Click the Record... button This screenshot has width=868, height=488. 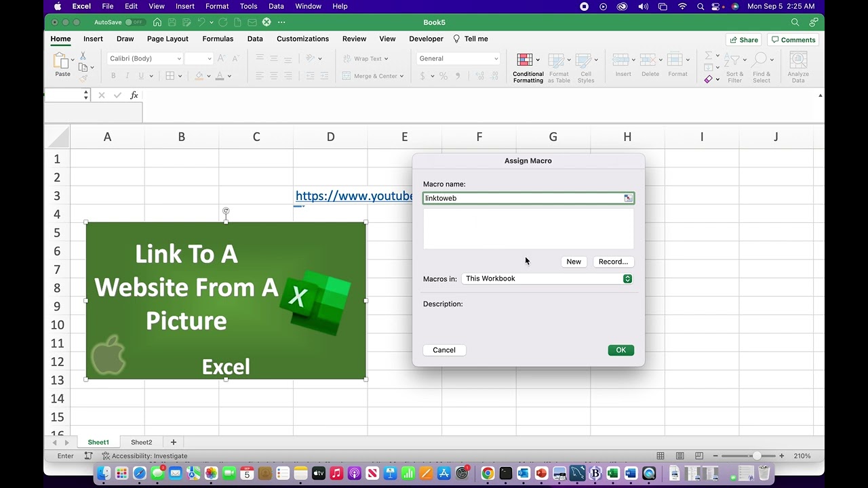pos(613,262)
